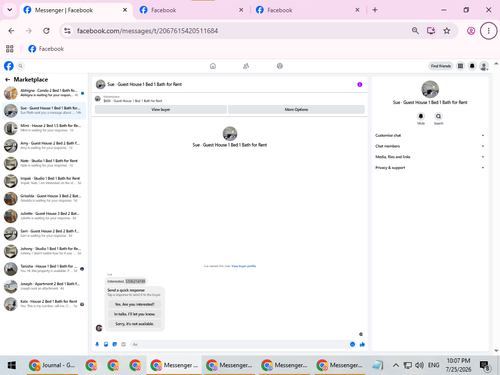Open the Facebook bookmark in bookmarks bar
Viewport: 500px width, 375px height.
pyautogui.click(x=46, y=49)
